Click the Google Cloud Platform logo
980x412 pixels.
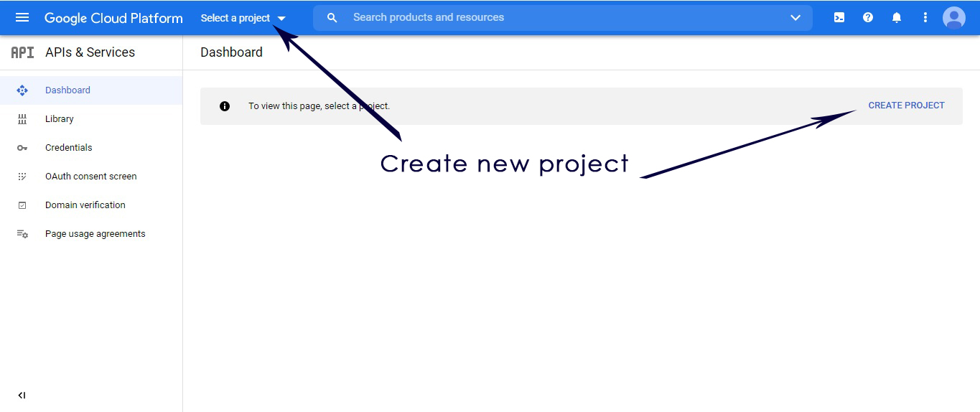coord(113,18)
